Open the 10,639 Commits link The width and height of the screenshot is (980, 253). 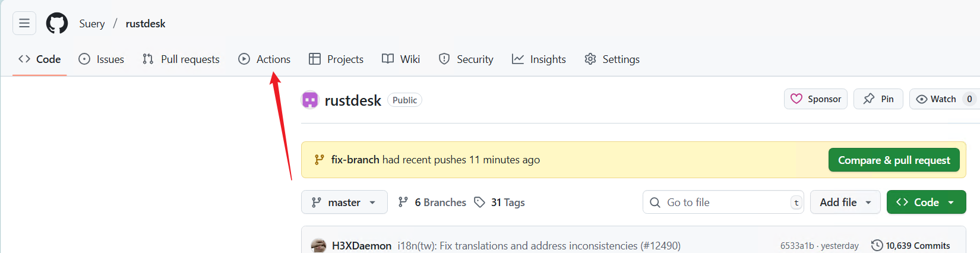[x=911, y=245]
